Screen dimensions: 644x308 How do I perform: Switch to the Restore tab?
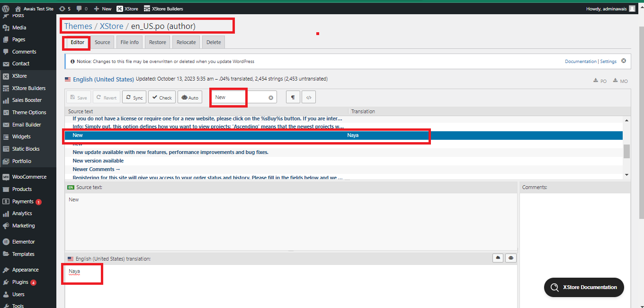coord(158,42)
